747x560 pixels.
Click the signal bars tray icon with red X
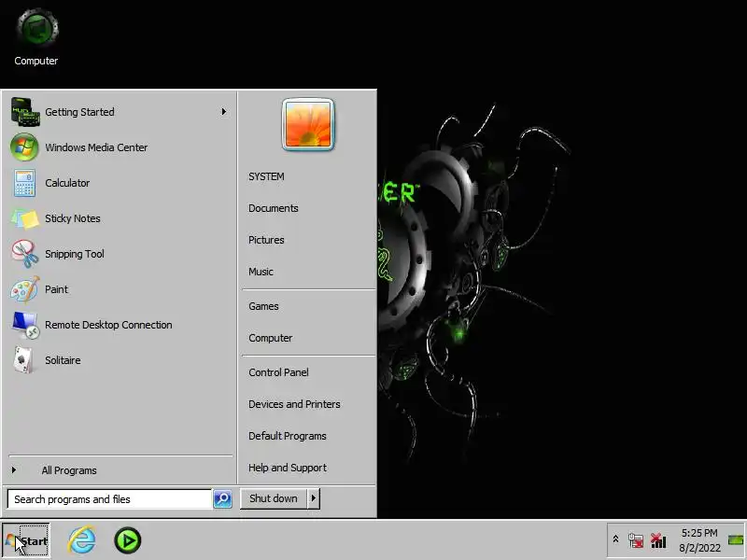[658, 540]
